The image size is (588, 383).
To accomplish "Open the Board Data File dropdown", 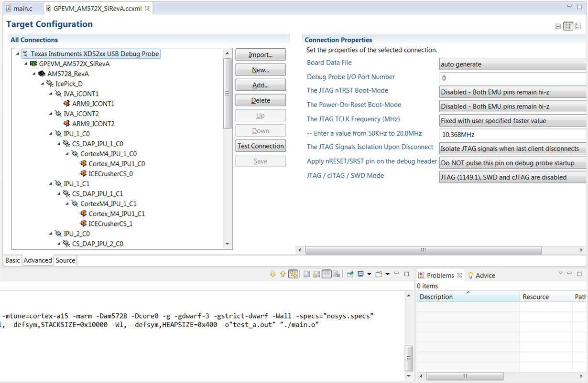I will (513, 64).
